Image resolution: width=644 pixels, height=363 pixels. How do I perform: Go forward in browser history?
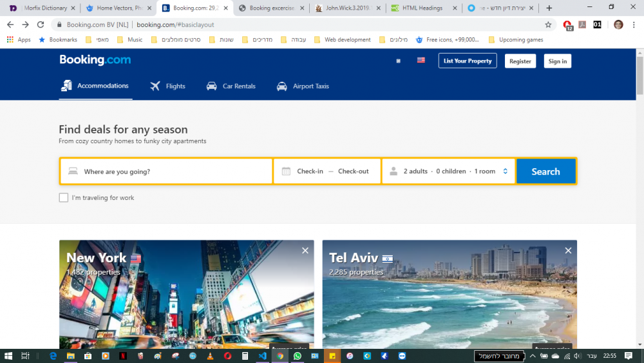[x=26, y=25]
